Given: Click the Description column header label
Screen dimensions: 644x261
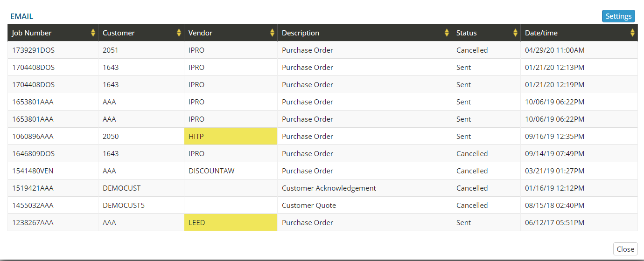Looking at the screenshot, I should (301, 33).
